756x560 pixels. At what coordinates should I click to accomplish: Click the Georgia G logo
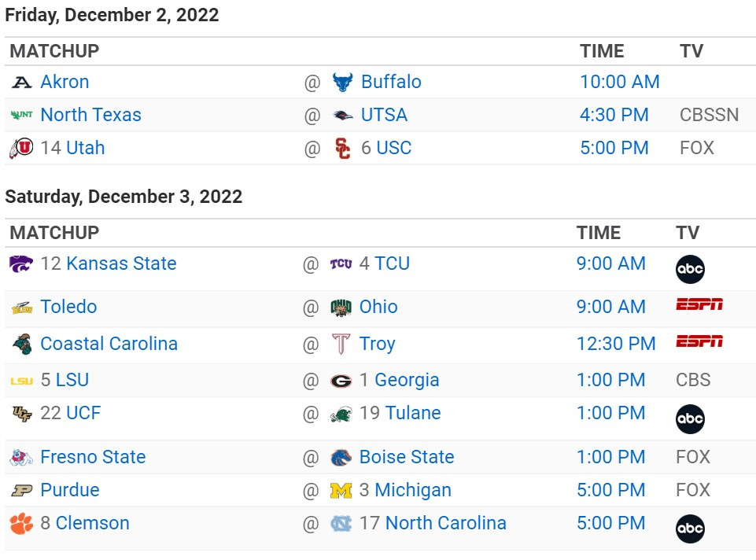click(341, 381)
